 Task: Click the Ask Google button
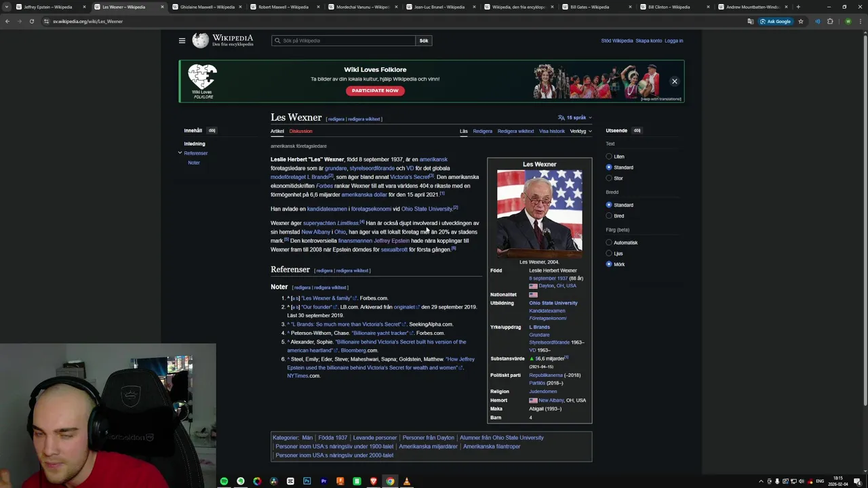[776, 21]
